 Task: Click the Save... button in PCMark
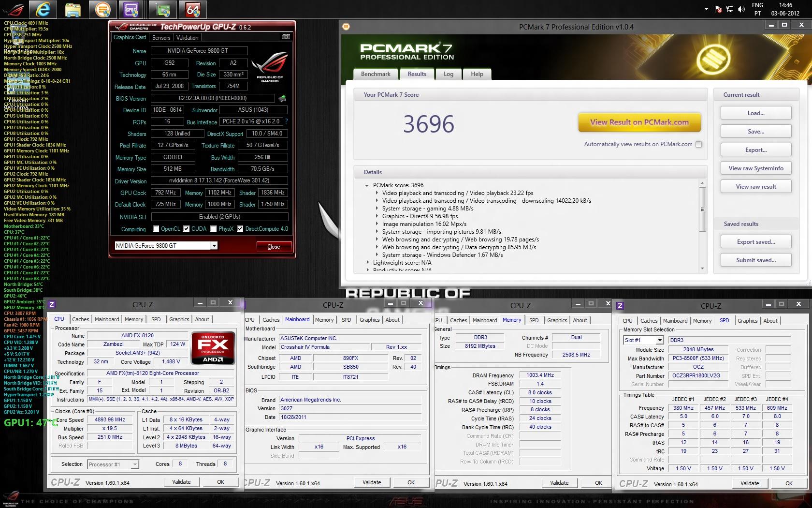click(756, 132)
